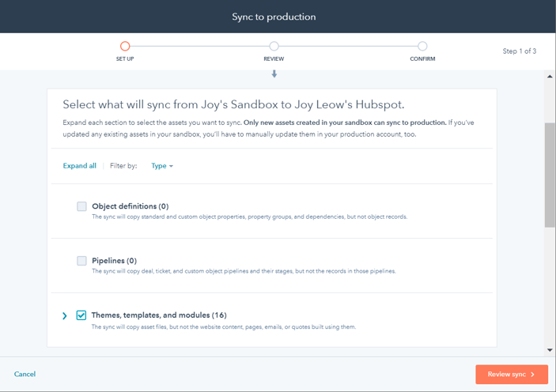Click the scrollbar down arrow
The width and height of the screenshot is (556, 392).
(550, 350)
